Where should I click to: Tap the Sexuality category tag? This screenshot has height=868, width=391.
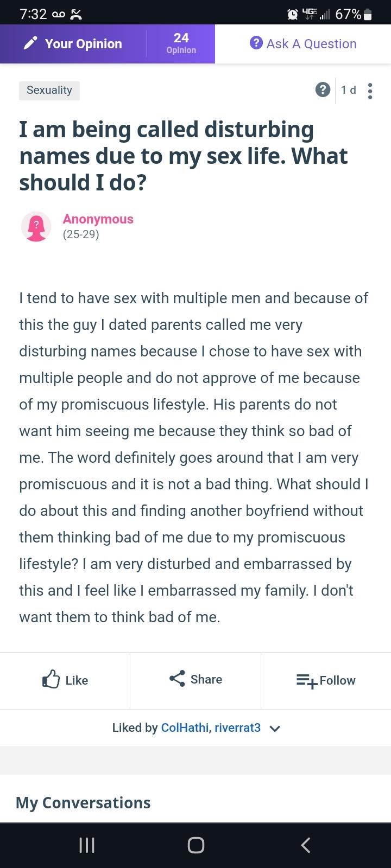pyautogui.click(x=49, y=90)
